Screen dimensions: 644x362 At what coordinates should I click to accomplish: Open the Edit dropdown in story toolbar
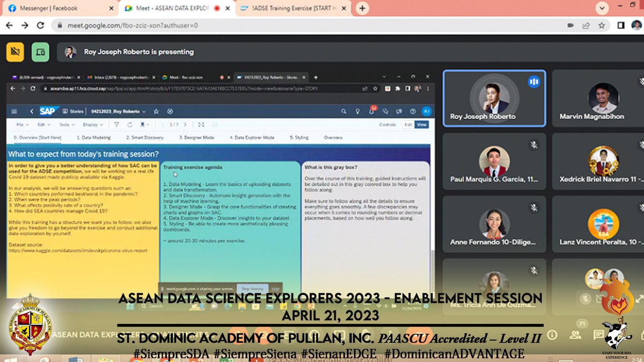[x=44, y=125]
